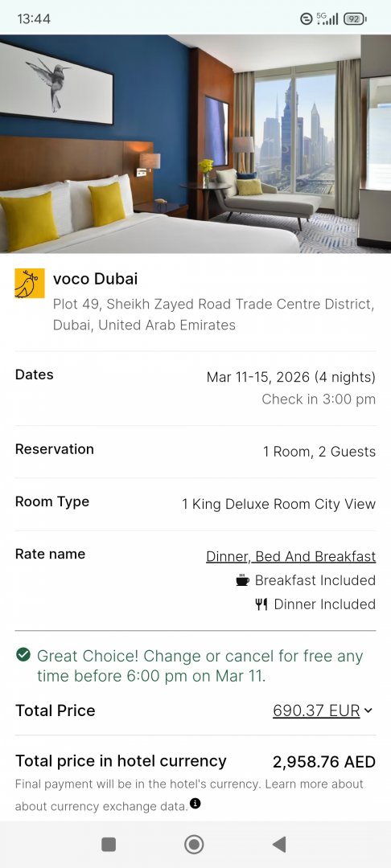Tap the battery indicator in status bar
This screenshot has width=391, height=868.
click(355, 18)
